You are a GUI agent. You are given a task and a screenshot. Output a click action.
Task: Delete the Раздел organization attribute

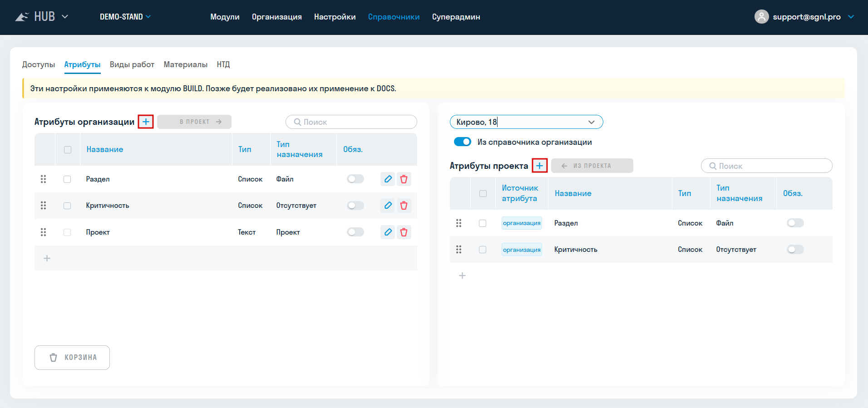coord(404,179)
